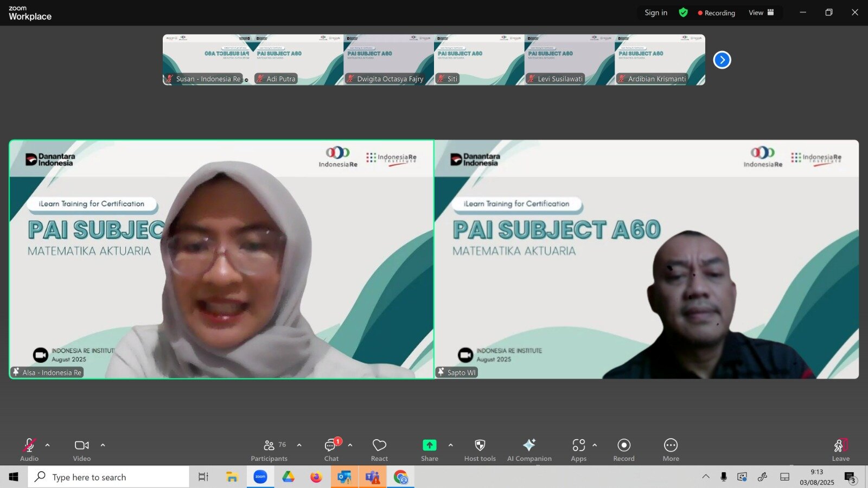Screen dimensions: 868x488
Task: Select Ardibian Krismanti video thumbnail
Action: pyautogui.click(x=660, y=60)
